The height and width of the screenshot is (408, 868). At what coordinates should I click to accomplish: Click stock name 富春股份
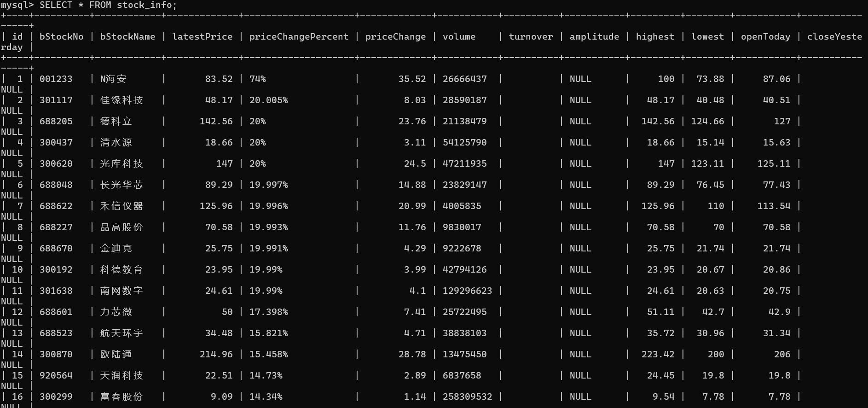[x=122, y=396]
